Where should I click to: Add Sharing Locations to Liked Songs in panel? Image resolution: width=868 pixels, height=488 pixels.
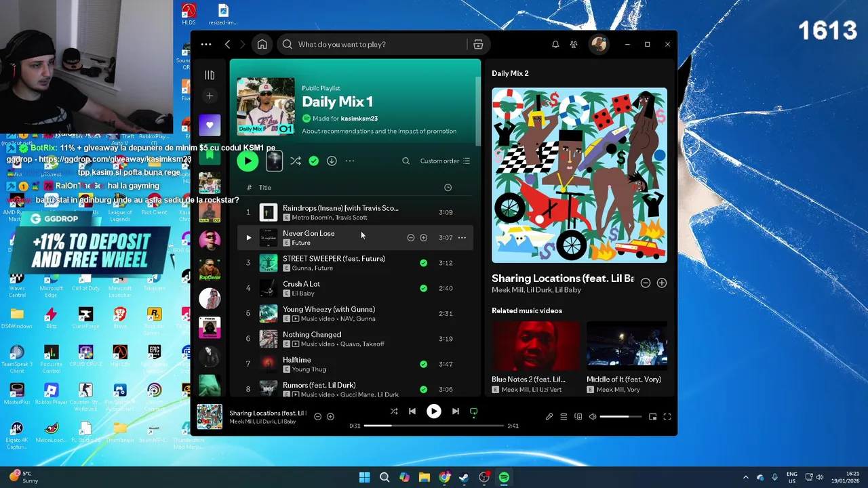point(662,283)
